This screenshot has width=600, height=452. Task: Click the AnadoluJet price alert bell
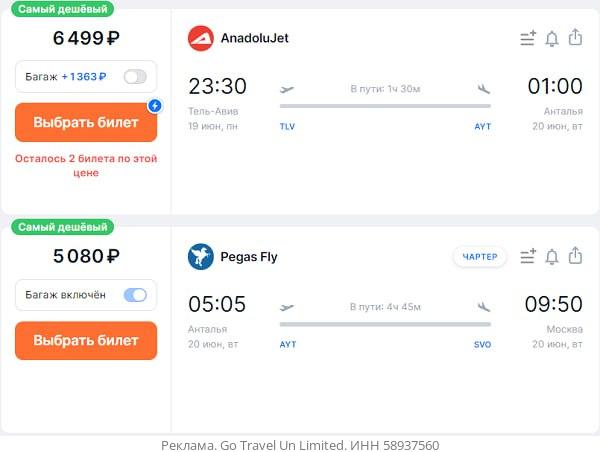[552, 39]
